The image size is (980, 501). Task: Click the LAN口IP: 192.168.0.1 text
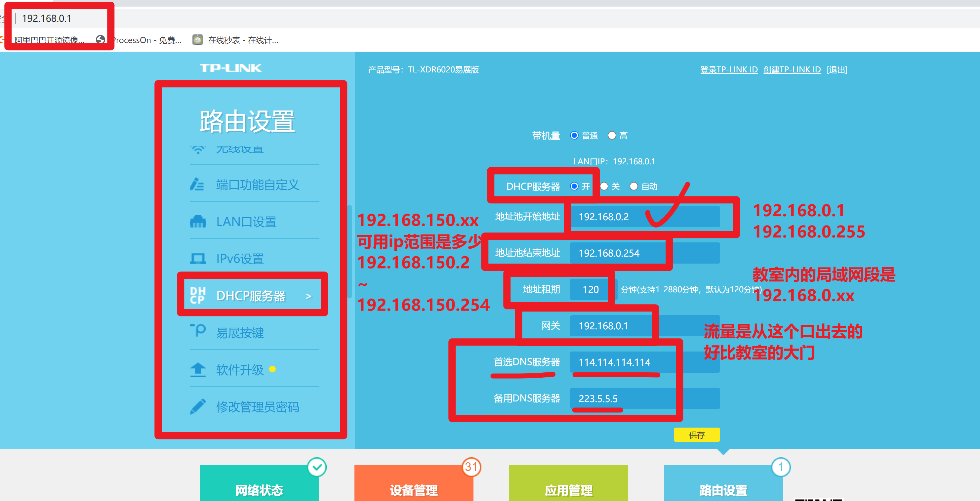coord(614,161)
